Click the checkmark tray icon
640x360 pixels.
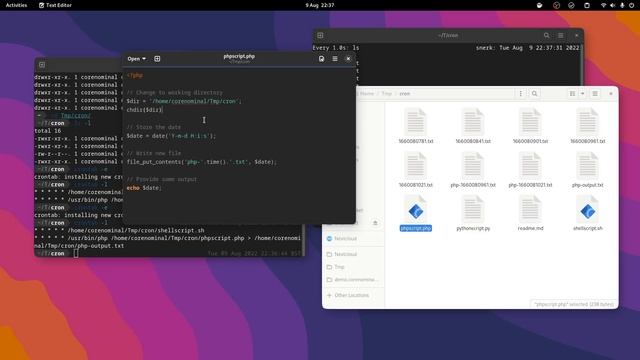point(571,5)
